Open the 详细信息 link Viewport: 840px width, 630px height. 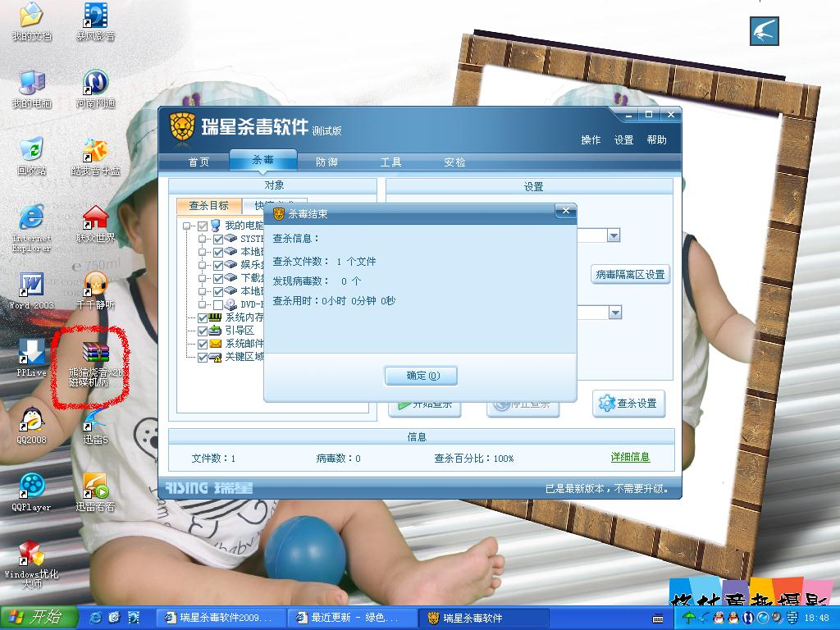630,457
